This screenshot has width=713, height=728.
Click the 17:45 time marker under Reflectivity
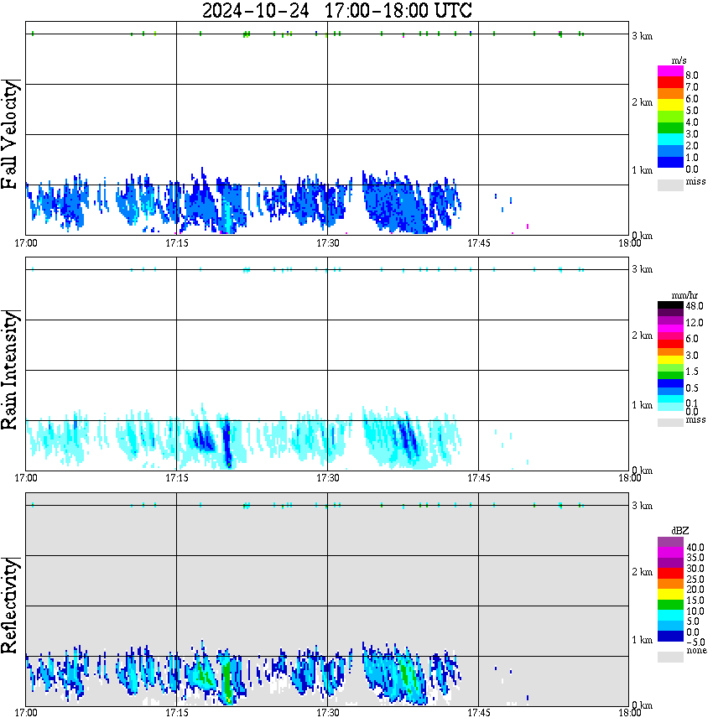(478, 713)
